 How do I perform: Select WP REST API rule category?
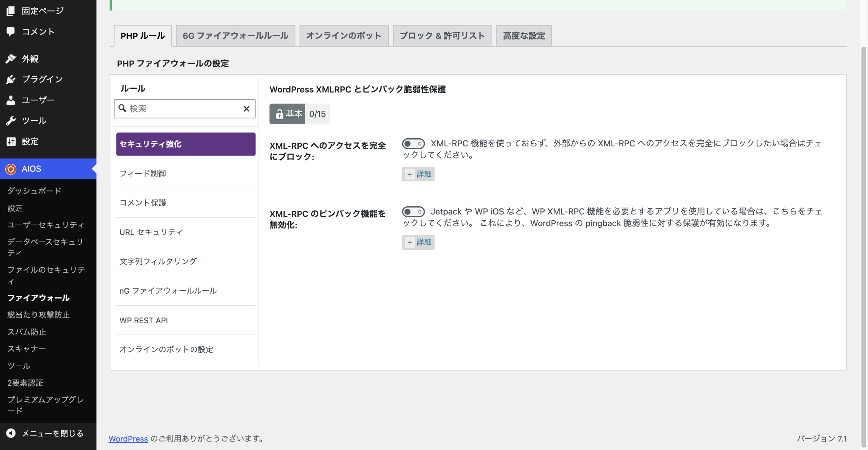[186, 320]
